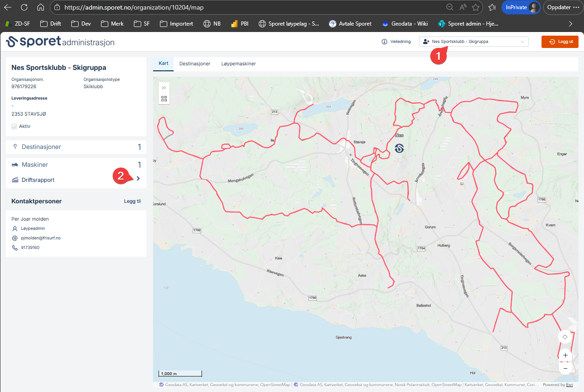Click the Sporet marker on map
584x392 pixels.
[x=399, y=148]
